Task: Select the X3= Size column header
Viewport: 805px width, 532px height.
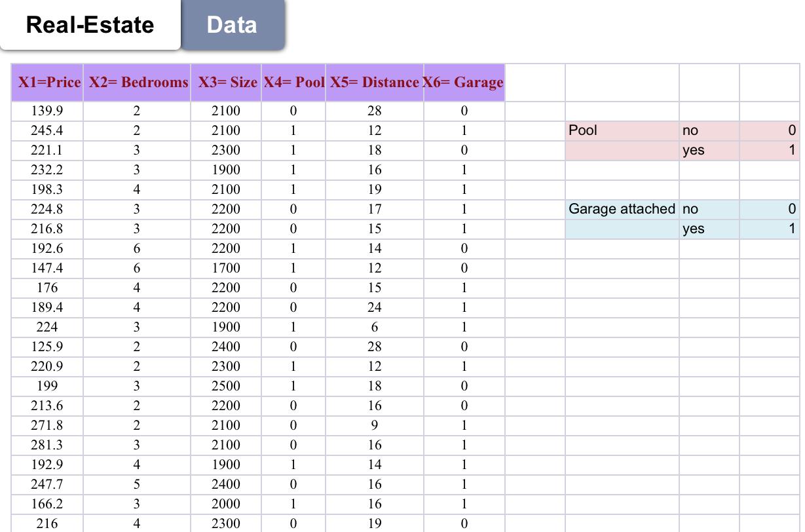Action: pos(226,83)
